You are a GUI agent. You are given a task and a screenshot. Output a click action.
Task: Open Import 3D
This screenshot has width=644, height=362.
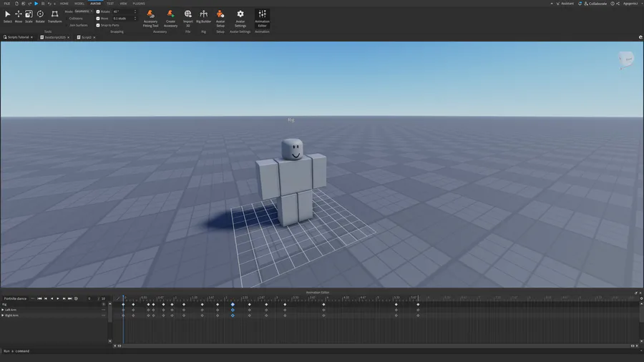(x=187, y=19)
